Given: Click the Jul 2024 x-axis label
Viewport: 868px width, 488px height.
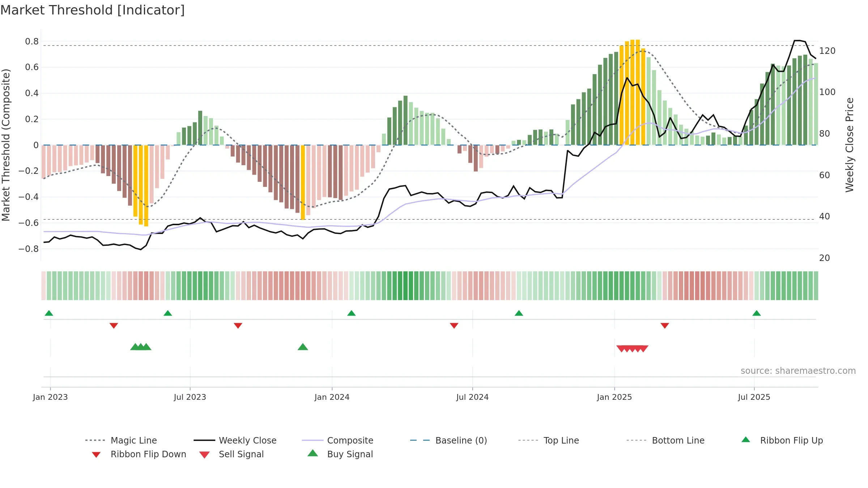Looking at the screenshot, I should point(472,397).
